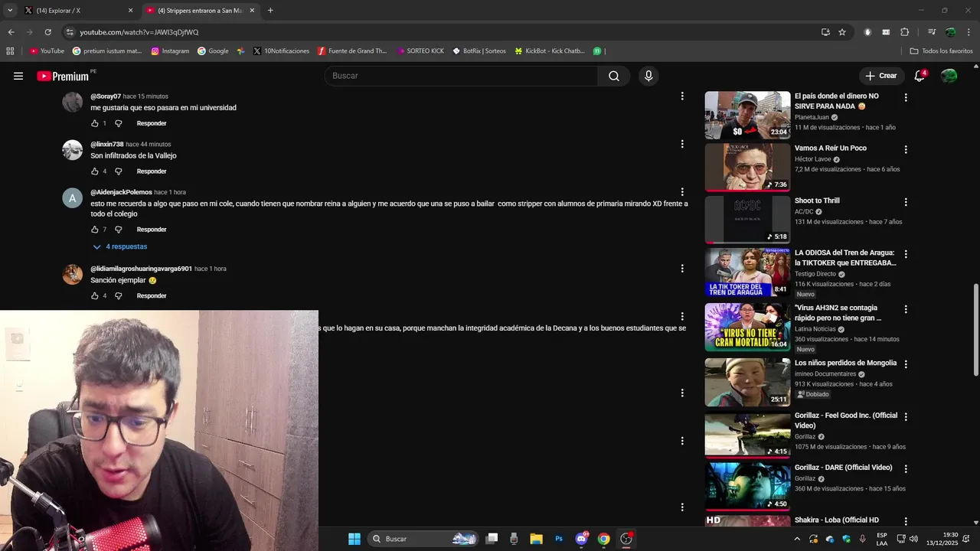980x551 pixels.
Task: Click the install app icon in address bar
Action: [x=825, y=32]
